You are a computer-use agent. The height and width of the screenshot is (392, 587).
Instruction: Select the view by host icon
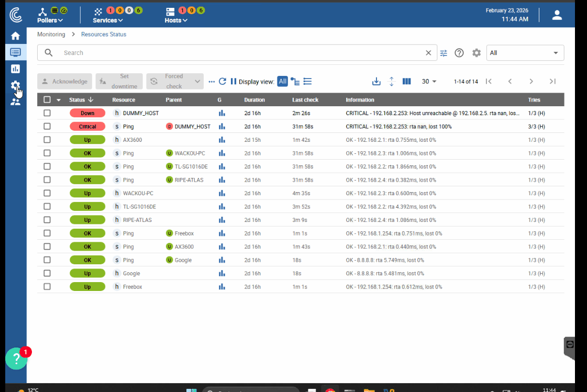coord(295,82)
